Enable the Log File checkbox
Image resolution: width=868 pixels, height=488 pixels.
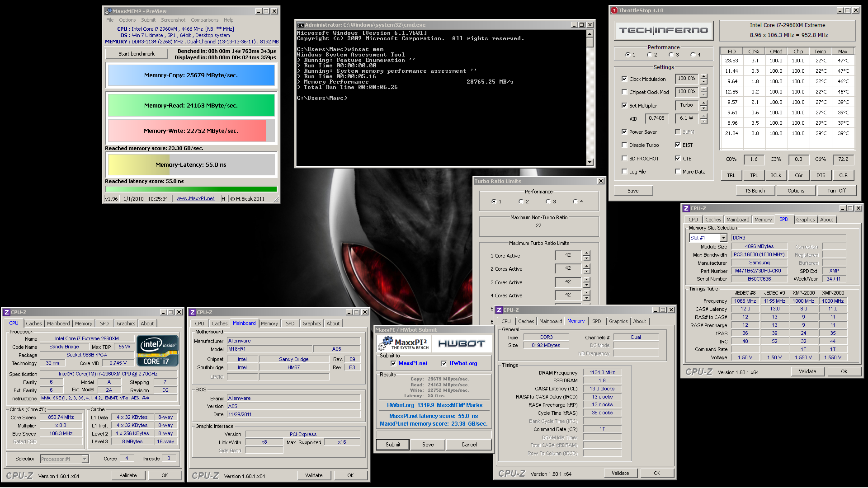[x=624, y=172]
